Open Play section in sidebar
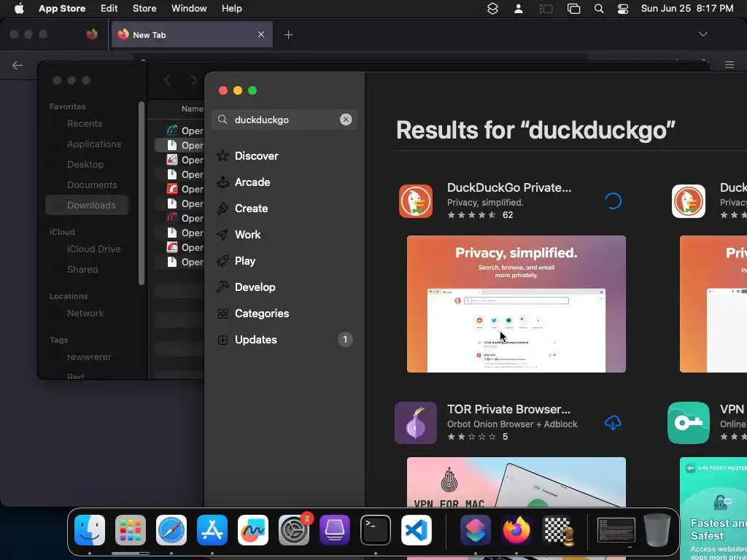This screenshot has width=747, height=560. coord(285,260)
